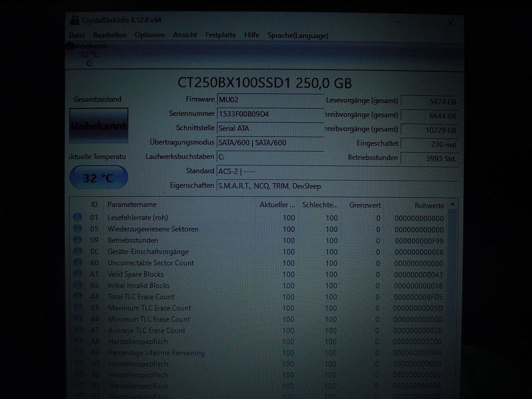This screenshot has width=532, height=399.
Task: Click the status circle for Minimum TLC Erase Count
Action: tap(78, 319)
